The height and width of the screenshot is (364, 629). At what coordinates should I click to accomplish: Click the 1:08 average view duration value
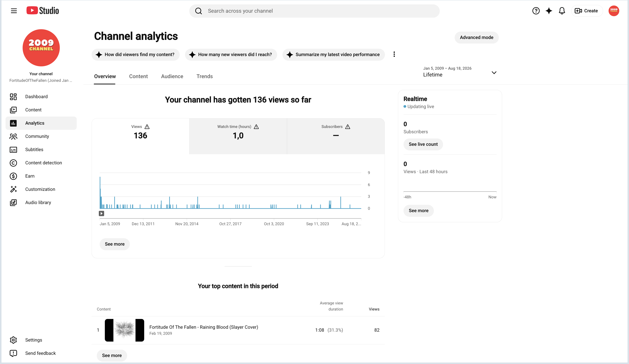click(319, 330)
